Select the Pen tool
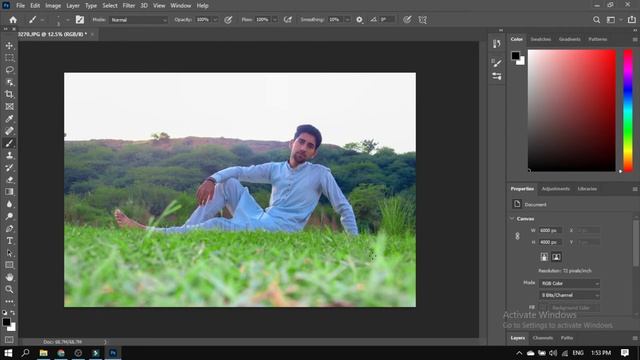 (9, 229)
